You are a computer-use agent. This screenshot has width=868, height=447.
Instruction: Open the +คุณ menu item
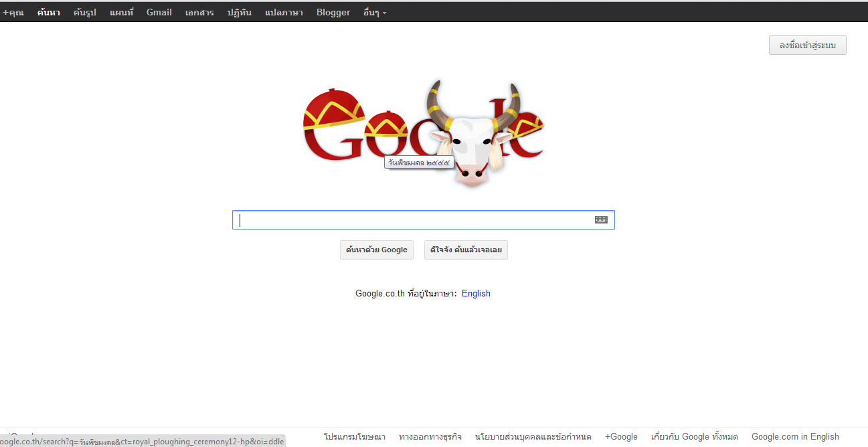13,12
